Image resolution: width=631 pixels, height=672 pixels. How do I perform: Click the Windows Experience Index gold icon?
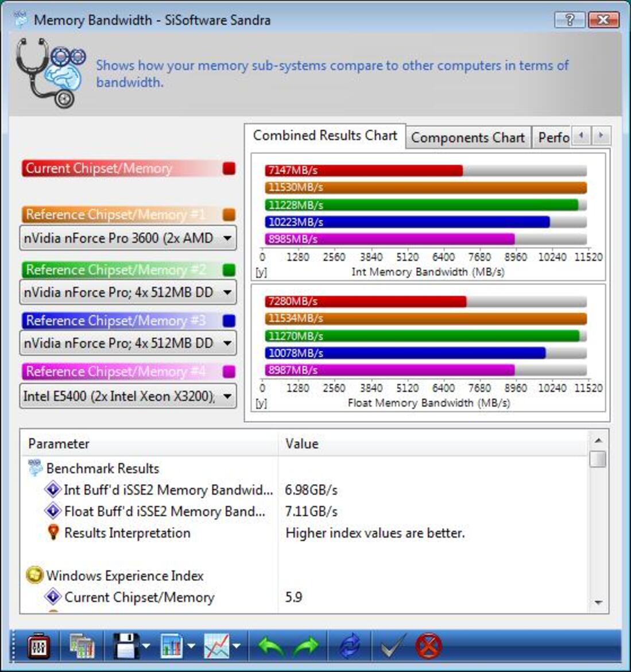(x=34, y=575)
